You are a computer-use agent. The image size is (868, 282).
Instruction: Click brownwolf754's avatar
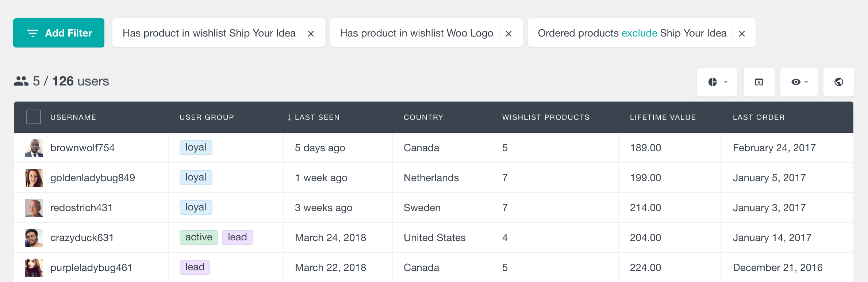pyautogui.click(x=34, y=148)
